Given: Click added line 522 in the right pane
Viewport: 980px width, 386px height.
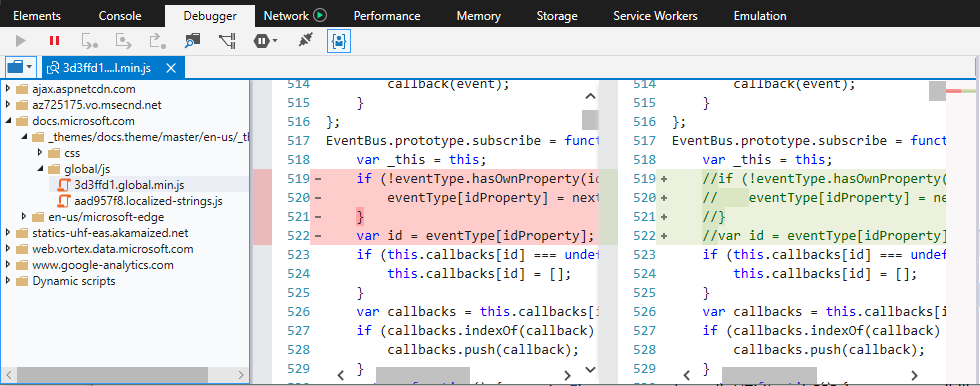Looking at the screenshot, I should pos(801,235).
